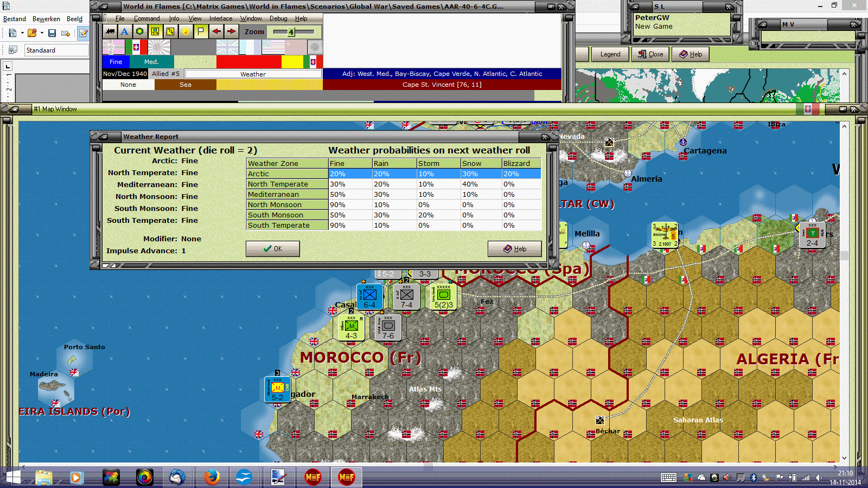Click Help in the Weather Report dialog

tap(515, 249)
